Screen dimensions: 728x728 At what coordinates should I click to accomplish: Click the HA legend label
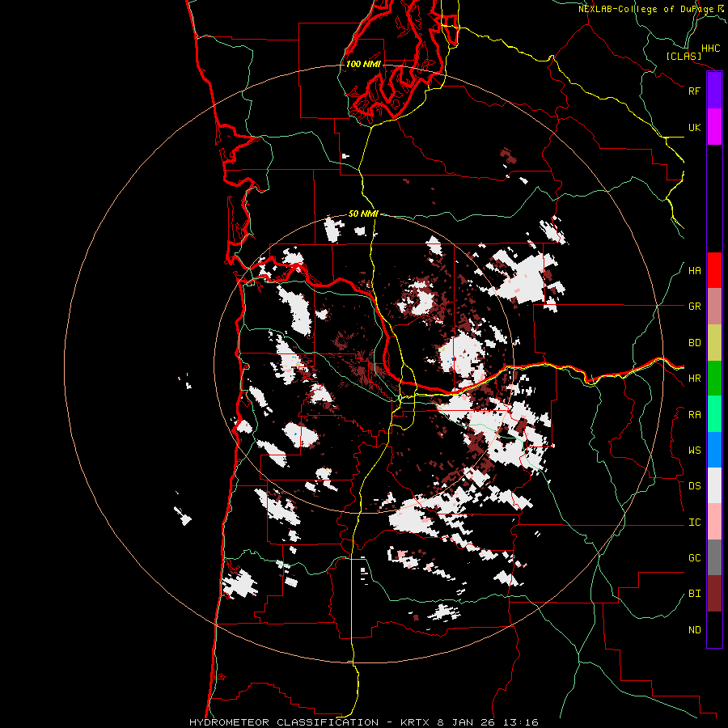[x=694, y=271]
